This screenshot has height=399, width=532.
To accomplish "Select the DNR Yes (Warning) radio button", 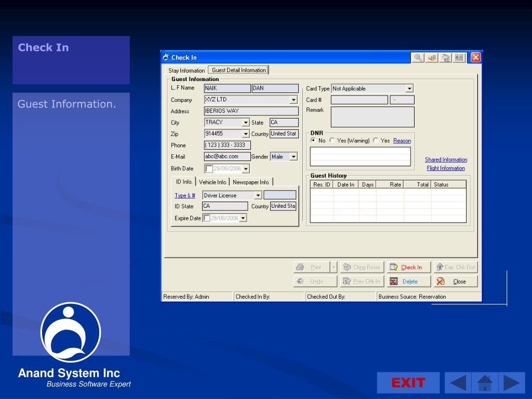I will tap(332, 140).
